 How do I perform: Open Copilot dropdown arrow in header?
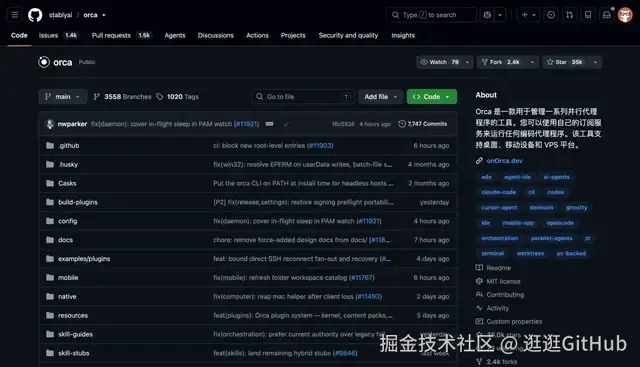pyautogui.click(x=500, y=15)
